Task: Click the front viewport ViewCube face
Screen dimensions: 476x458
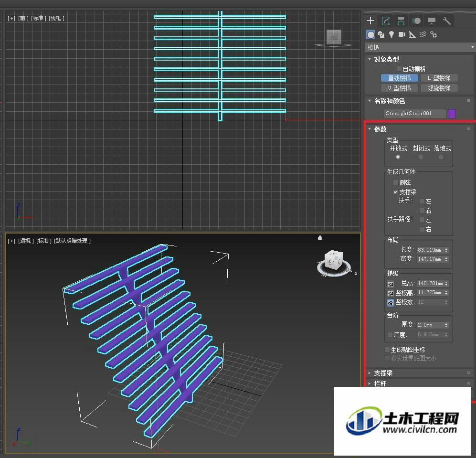Action: tap(334, 37)
